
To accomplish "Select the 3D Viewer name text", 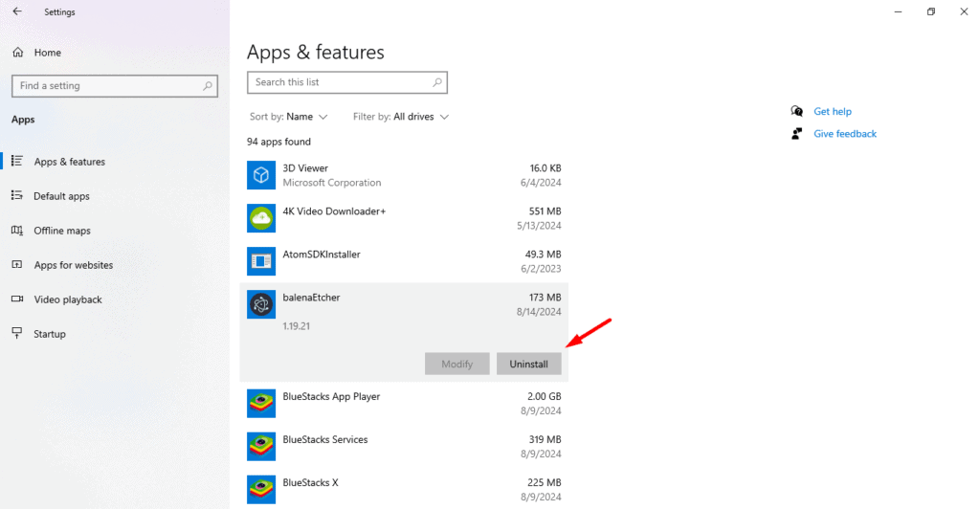I will [x=305, y=168].
